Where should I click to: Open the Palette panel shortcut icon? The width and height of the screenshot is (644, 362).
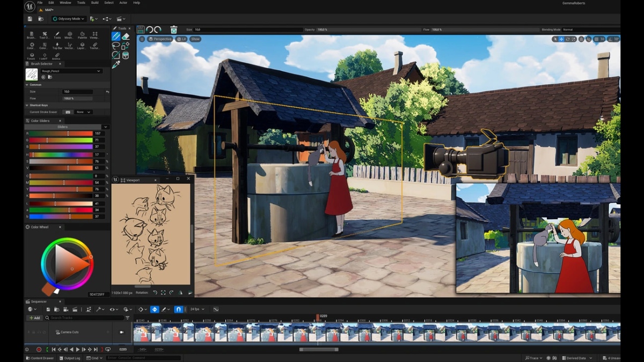pos(82,35)
